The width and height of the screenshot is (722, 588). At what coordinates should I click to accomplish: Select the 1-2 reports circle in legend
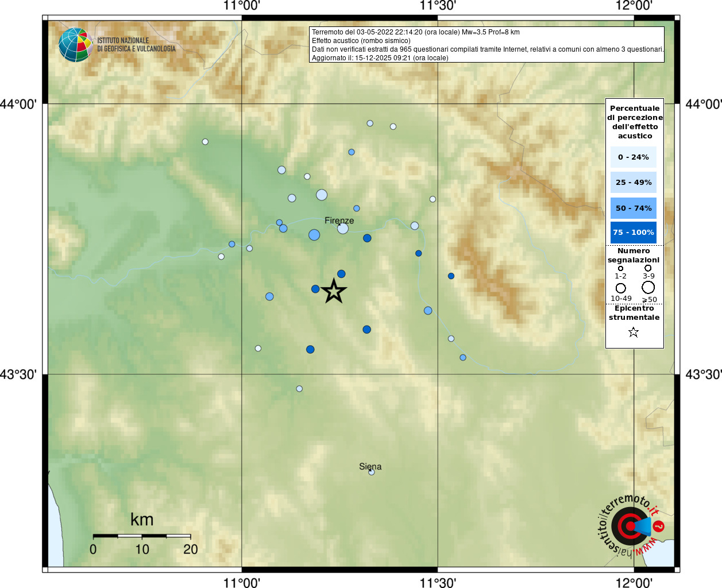pyautogui.click(x=620, y=268)
